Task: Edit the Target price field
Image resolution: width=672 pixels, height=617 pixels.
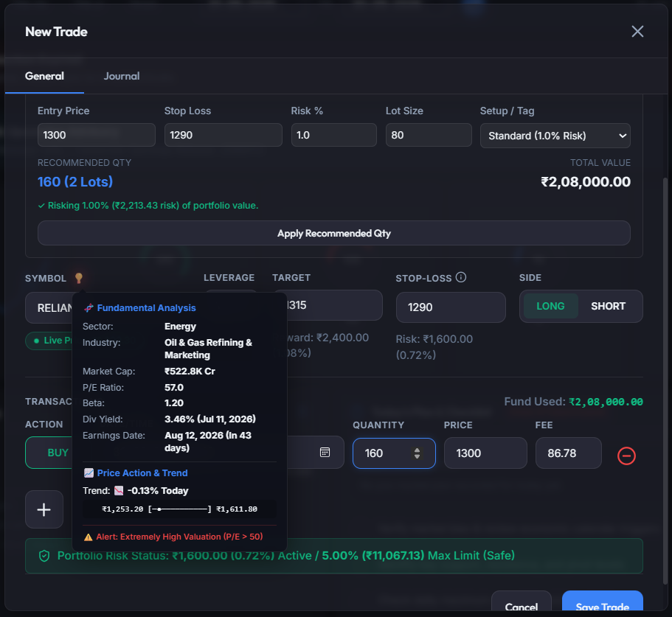Action: click(x=334, y=305)
